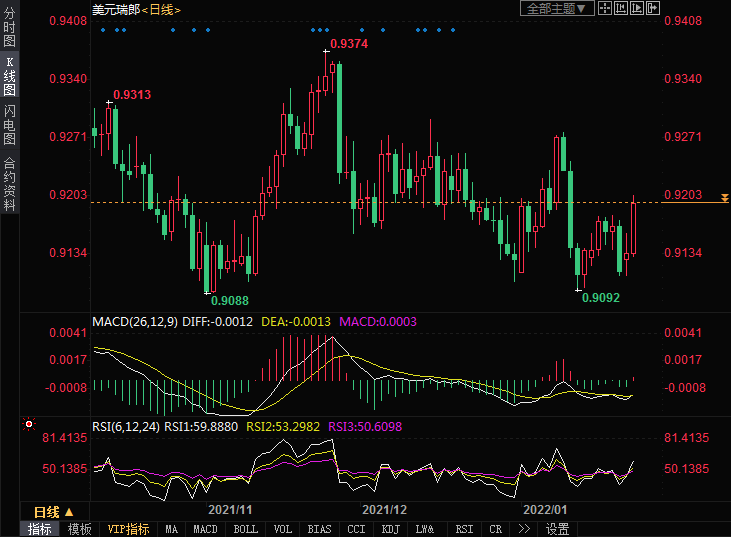731x537 pixels.
Task: Click the rightmost icon in the top toolbar
Action: pos(653,8)
